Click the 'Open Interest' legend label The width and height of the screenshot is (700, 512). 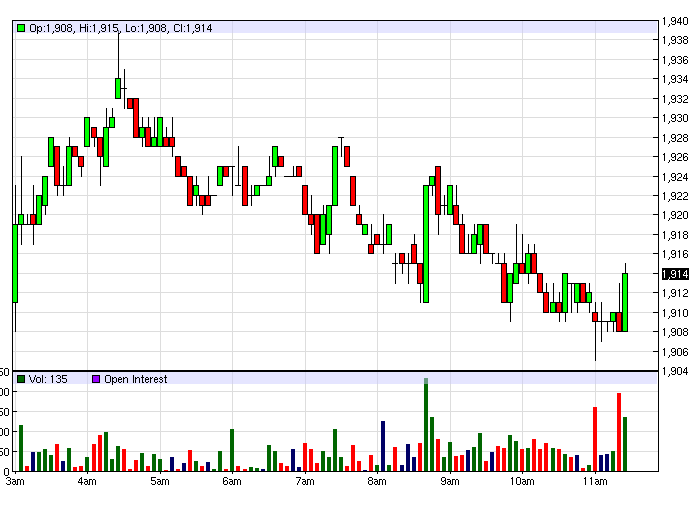tap(135, 379)
